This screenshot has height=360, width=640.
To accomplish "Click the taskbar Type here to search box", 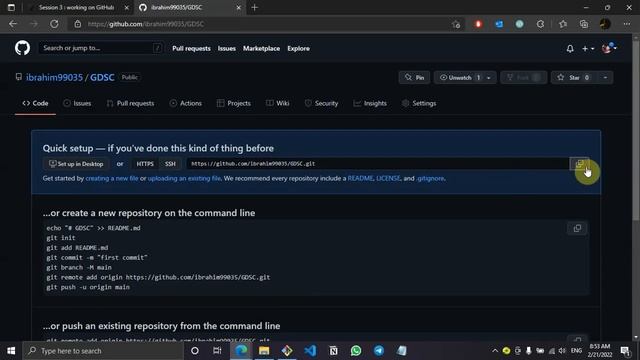I will [x=103, y=351].
